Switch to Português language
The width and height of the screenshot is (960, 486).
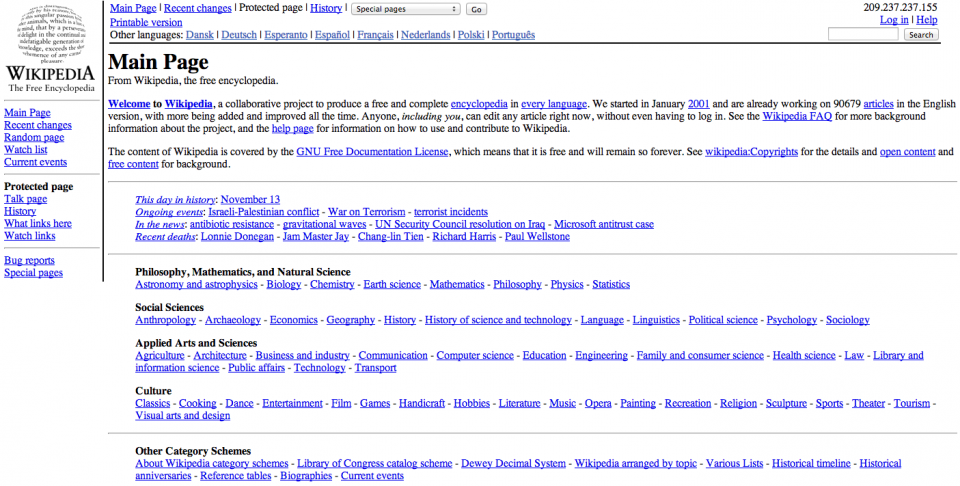pos(514,35)
